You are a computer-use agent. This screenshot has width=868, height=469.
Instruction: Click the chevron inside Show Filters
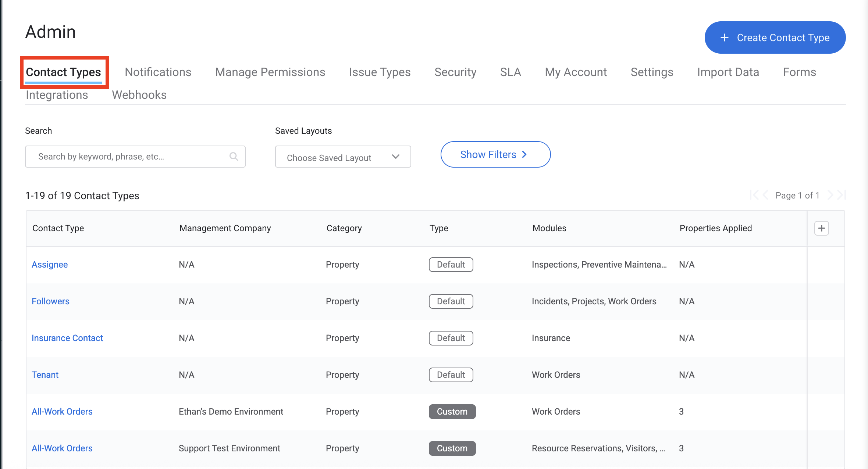pos(524,154)
